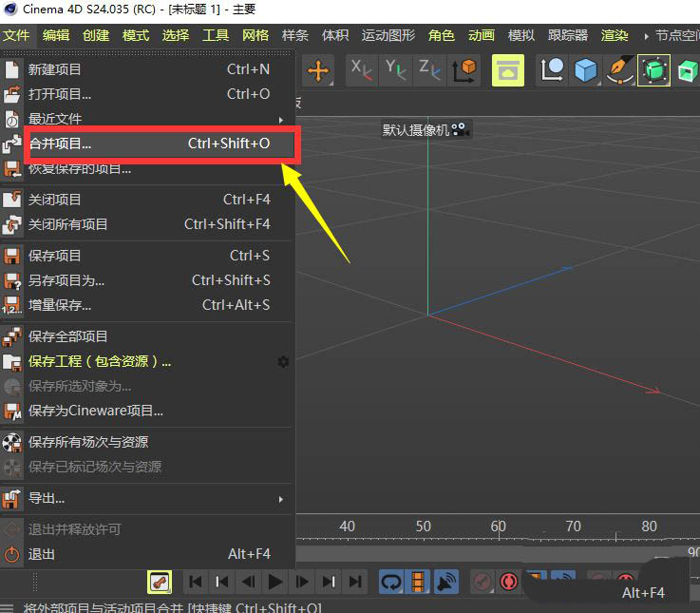Expand Recent Files submenu arrow
The image size is (700, 613).
point(281,120)
